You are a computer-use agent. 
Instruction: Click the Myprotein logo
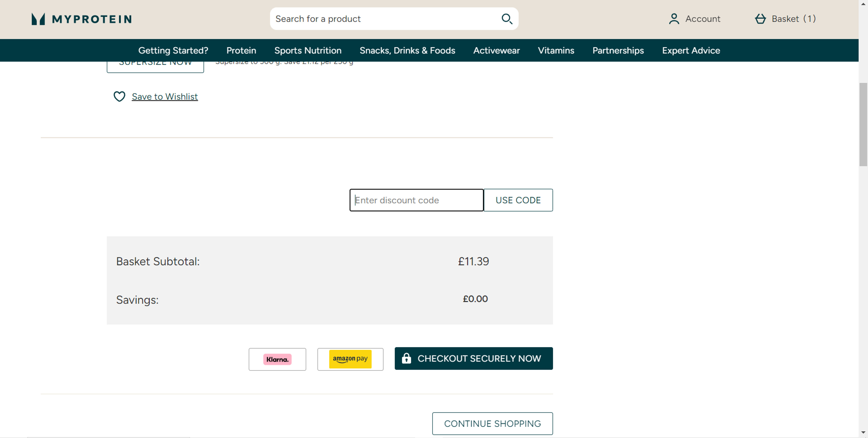click(82, 19)
